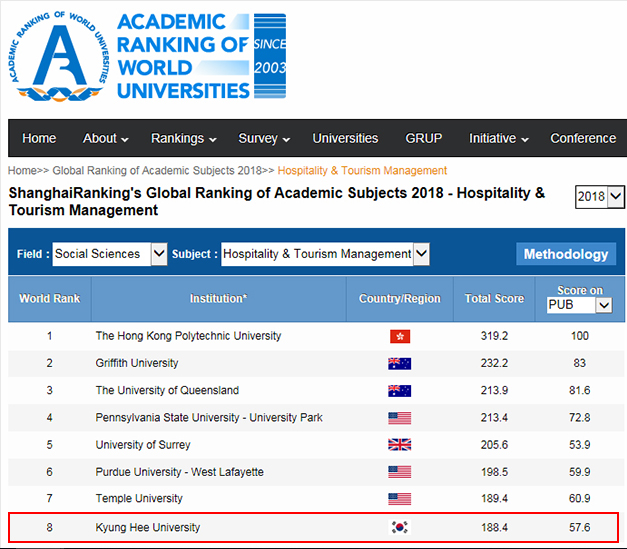Click Temple University's US flag
This screenshot has width=627, height=549.
(x=399, y=499)
